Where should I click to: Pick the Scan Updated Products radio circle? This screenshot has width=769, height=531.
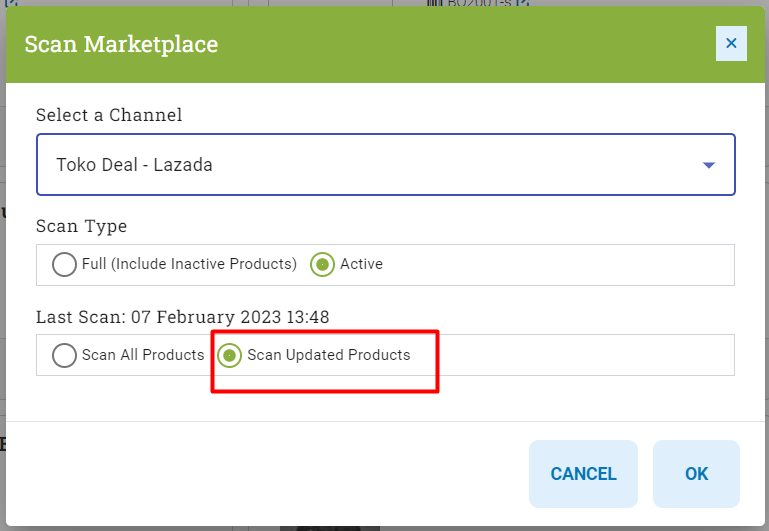pyautogui.click(x=230, y=355)
